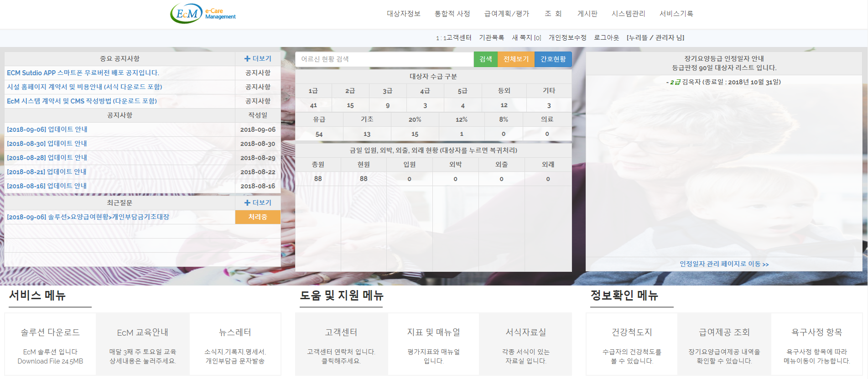Open the 2018-09-06 업데이트 안내 notice
The height and width of the screenshot is (379, 868).
[x=47, y=130]
